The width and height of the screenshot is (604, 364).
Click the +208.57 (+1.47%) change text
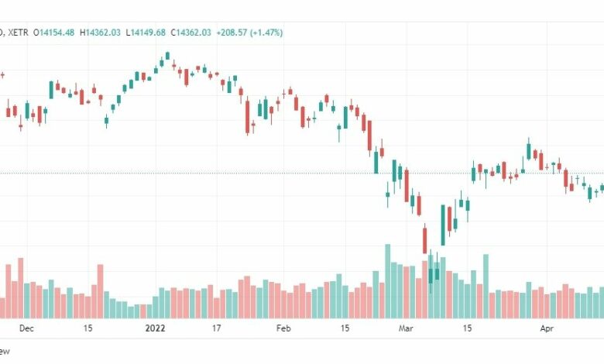coord(249,33)
